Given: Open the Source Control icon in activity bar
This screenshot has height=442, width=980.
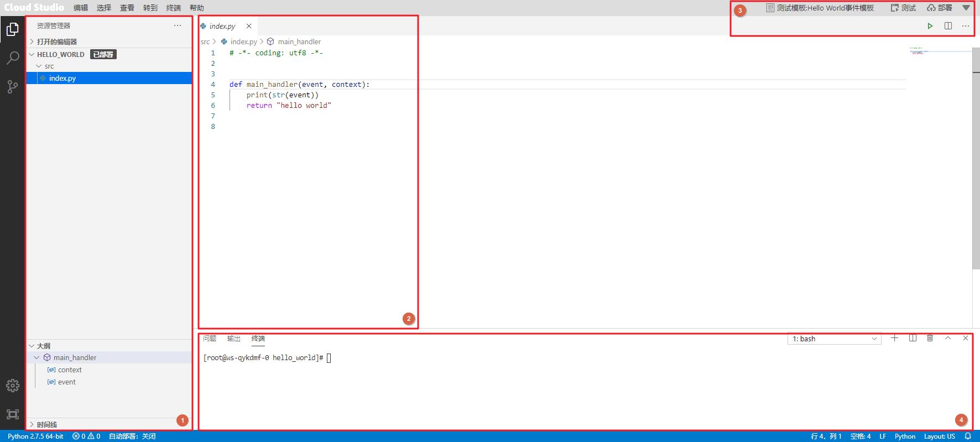Looking at the screenshot, I should (x=12, y=87).
